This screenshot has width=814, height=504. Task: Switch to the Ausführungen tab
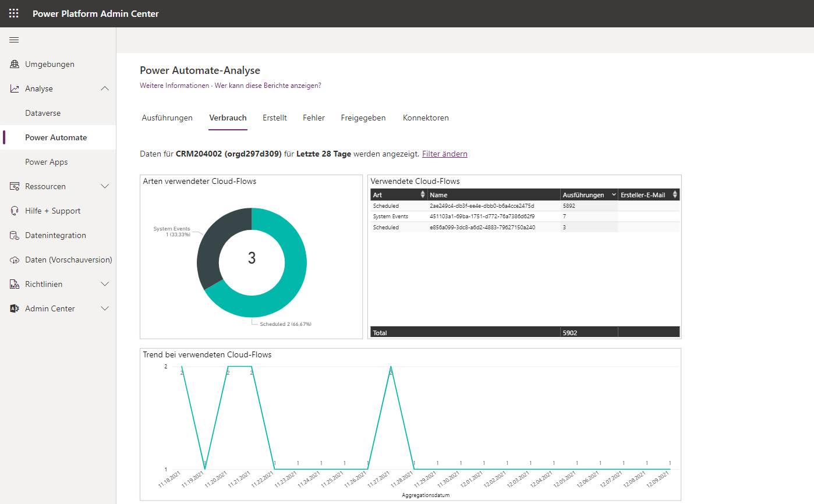[x=167, y=118]
